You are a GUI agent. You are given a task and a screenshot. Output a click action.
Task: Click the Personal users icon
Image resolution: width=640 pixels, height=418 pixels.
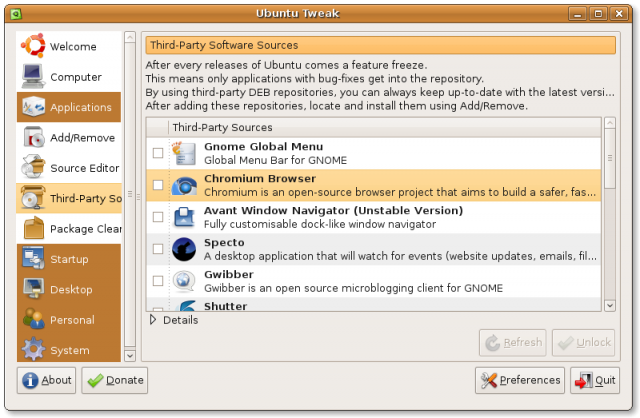[x=33, y=319]
